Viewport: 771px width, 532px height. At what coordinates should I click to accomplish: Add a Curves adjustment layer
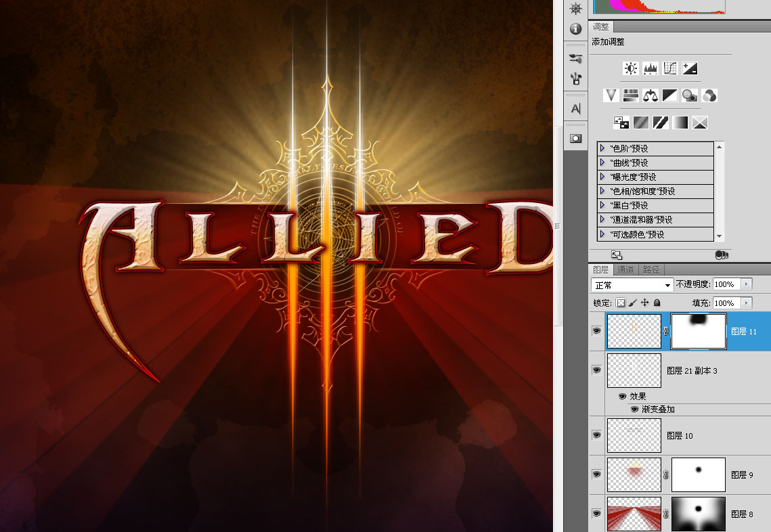[x=670, y=68]
